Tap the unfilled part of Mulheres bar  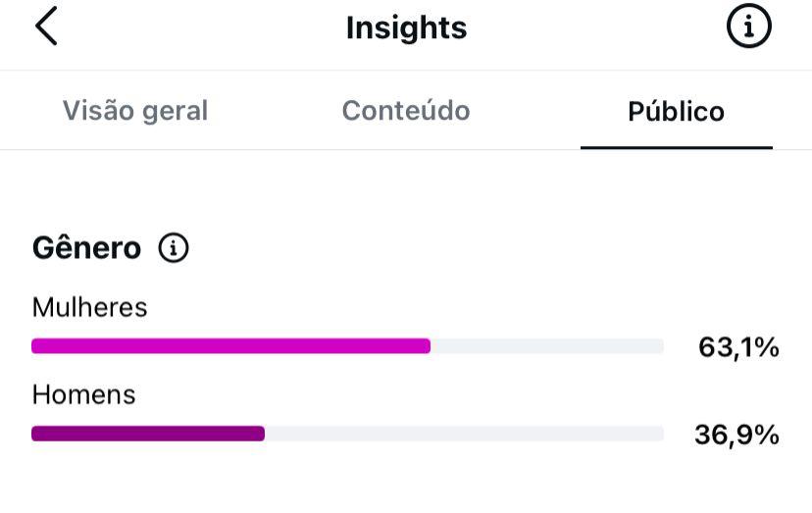[x=547, y=345]
